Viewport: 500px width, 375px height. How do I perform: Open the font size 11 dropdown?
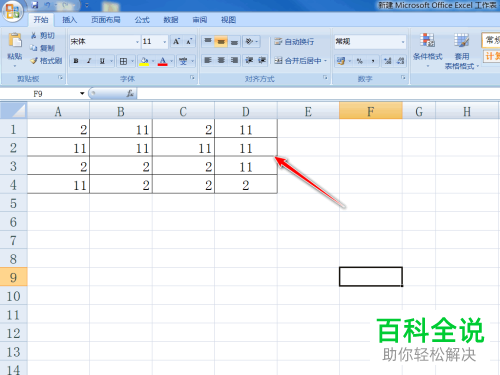(164, 42)
